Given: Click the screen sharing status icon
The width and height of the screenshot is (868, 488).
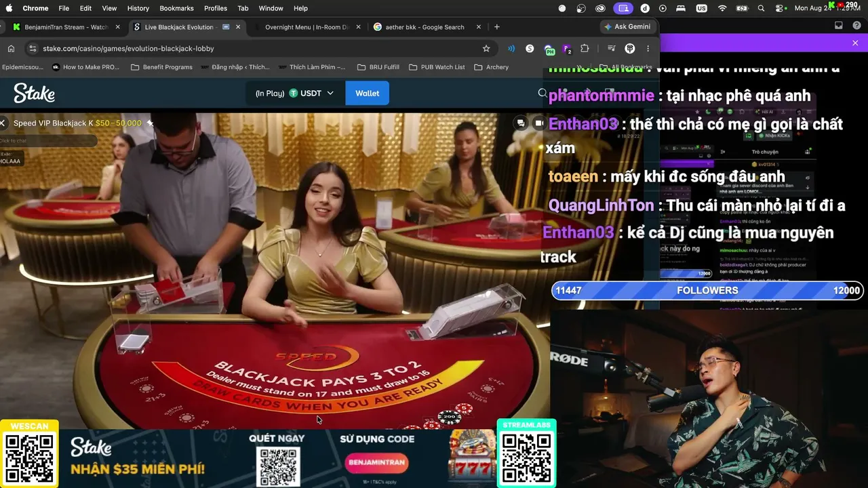Looking at the screenshot, I should point(624,8).
